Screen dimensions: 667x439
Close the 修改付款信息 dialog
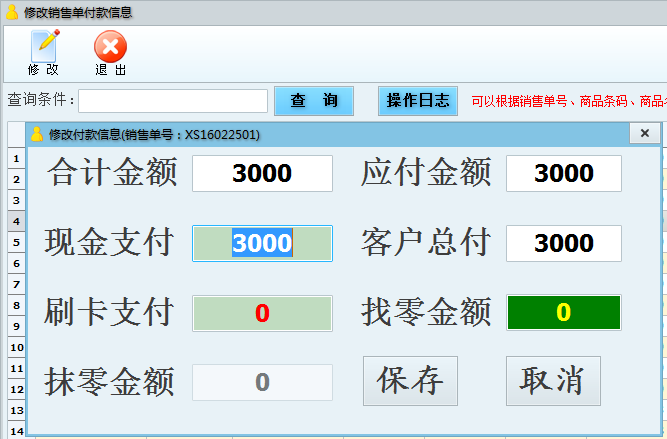pos(644,133)
